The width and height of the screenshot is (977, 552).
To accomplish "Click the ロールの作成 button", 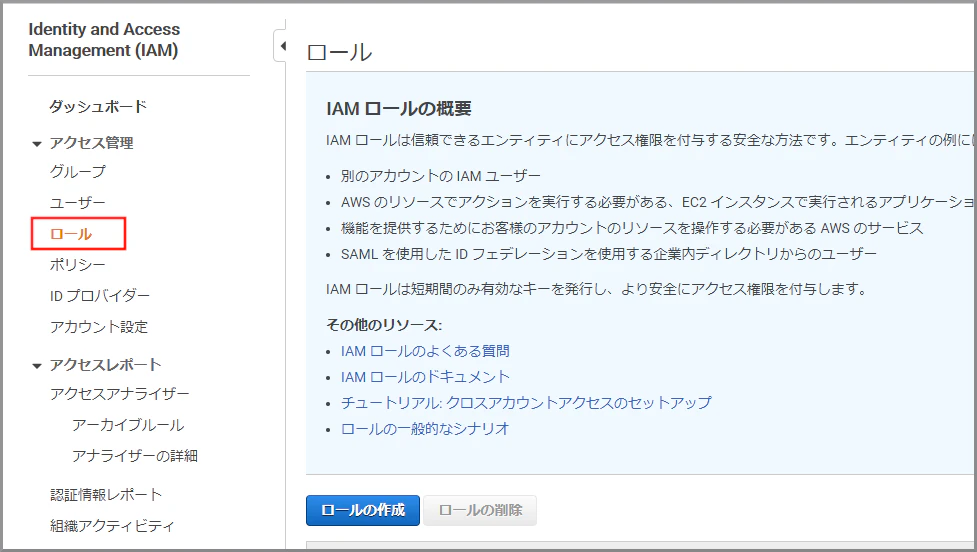I will tap(363, 510).
